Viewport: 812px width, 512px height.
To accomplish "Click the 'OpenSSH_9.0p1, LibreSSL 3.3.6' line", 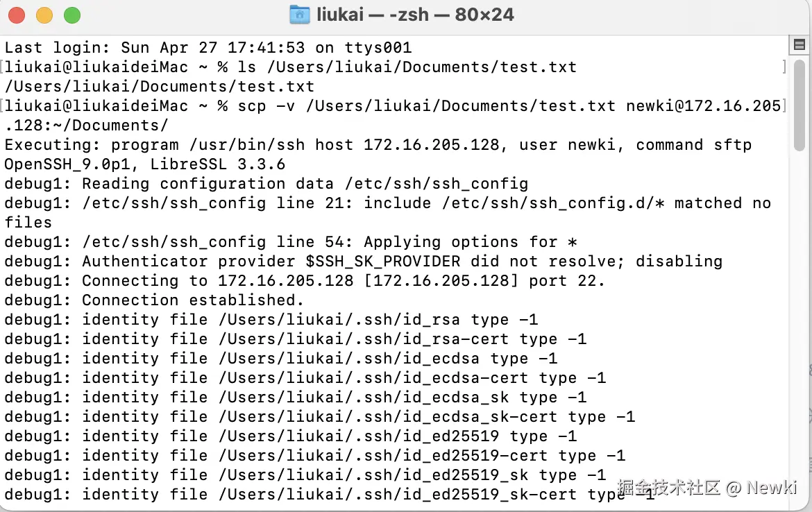I will click(x=145, y=164).
